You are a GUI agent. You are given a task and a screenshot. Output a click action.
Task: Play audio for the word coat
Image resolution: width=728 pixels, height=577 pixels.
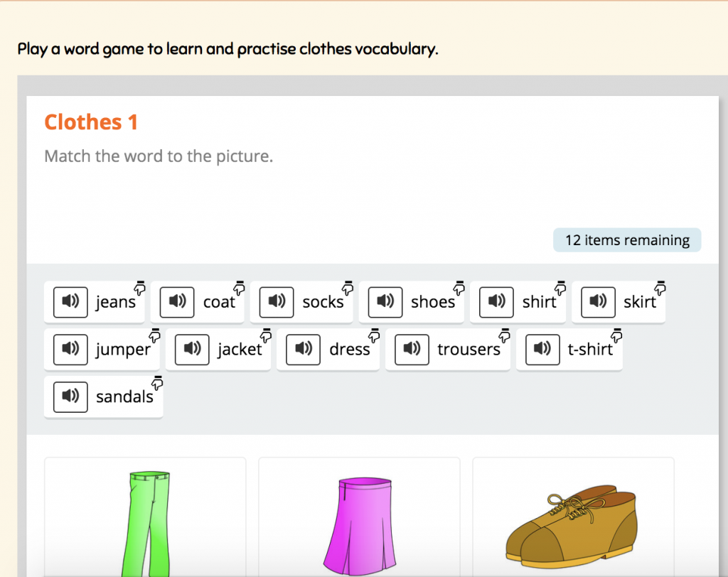pyautogui.click(x=177, y=302)
